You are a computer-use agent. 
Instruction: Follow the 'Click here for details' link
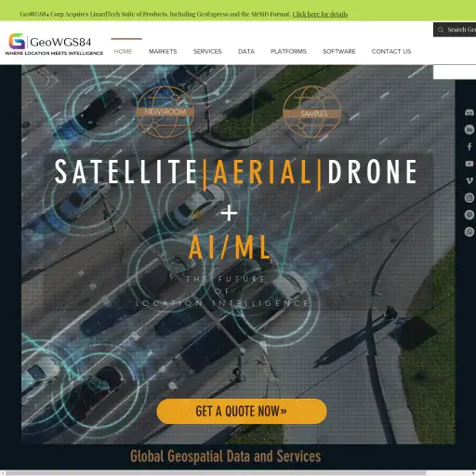click(x=320, y=14)
